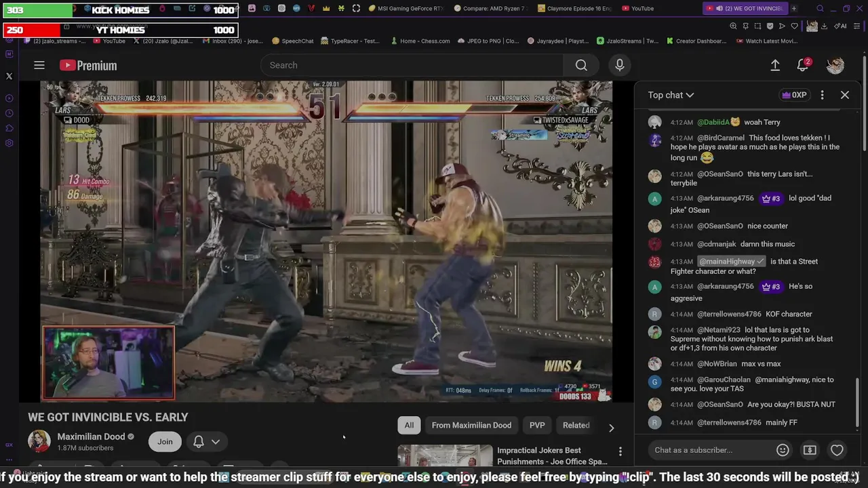Open the Maximilian Dood channel name link
868x488 pixels.
[91, 436]
